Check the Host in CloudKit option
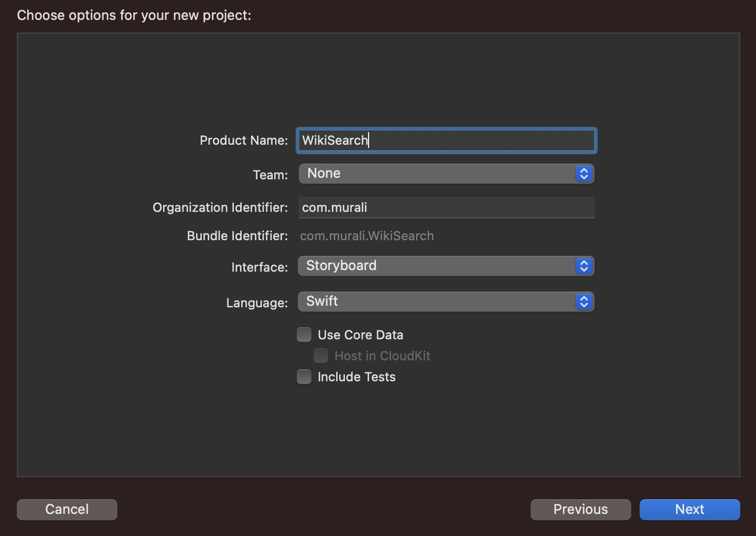This screenshot has height=536, width=756. tap(320, 356)
